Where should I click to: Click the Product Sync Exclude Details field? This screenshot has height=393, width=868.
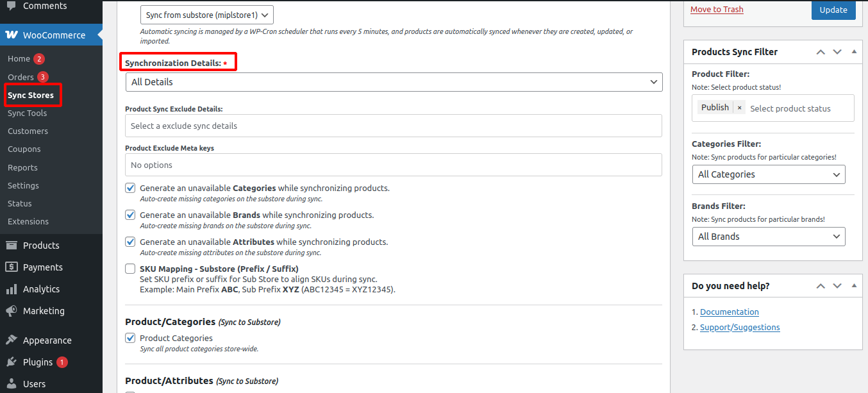coord(393,126)
